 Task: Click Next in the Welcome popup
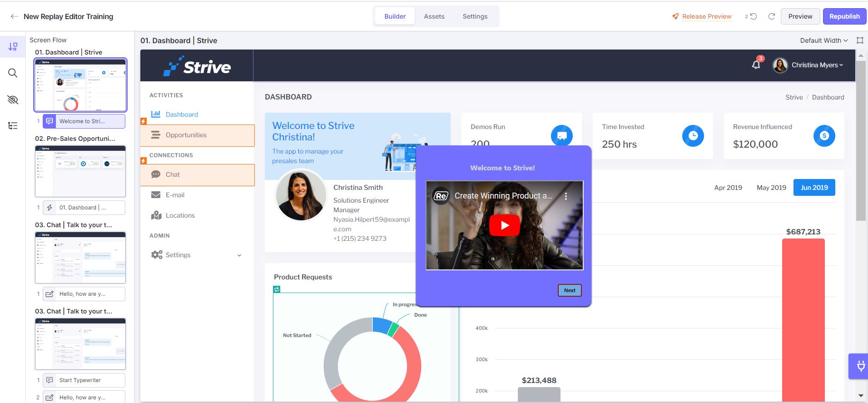[x=570, y=290]
